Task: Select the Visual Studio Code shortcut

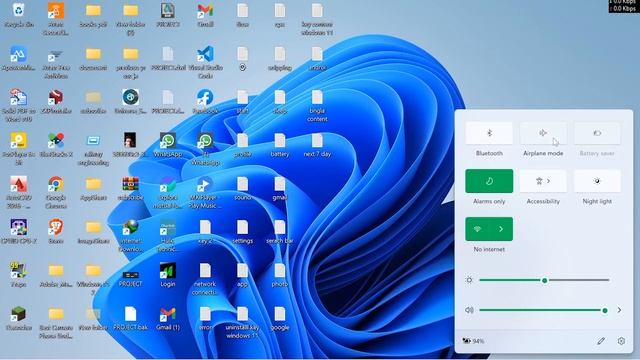Action: 205,62
